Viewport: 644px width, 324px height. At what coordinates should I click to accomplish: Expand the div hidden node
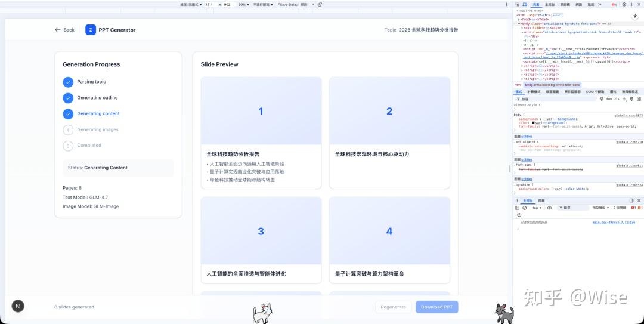(522, 28)
